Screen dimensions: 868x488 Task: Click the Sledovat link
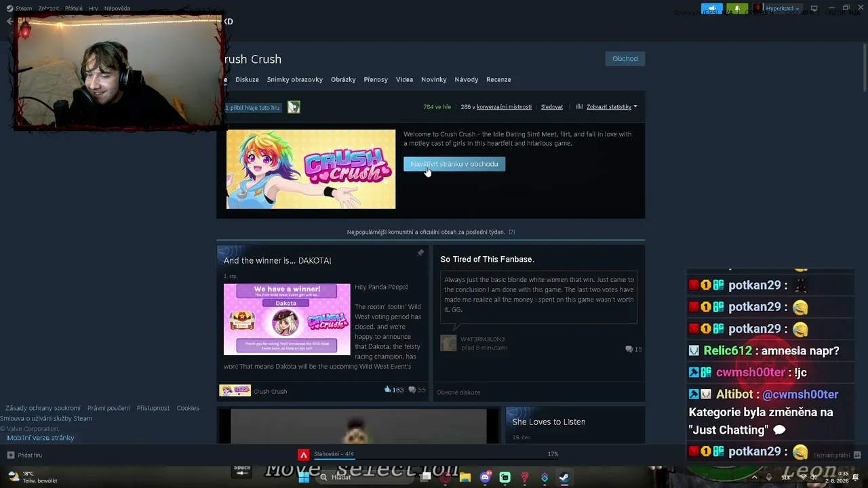pyautogui.click(x=552, y=106)
